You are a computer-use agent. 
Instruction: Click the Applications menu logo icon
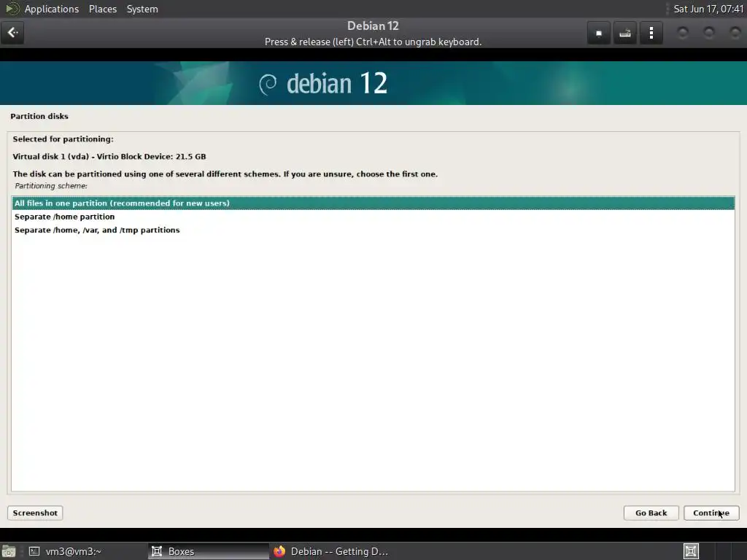tap(12, 9)
